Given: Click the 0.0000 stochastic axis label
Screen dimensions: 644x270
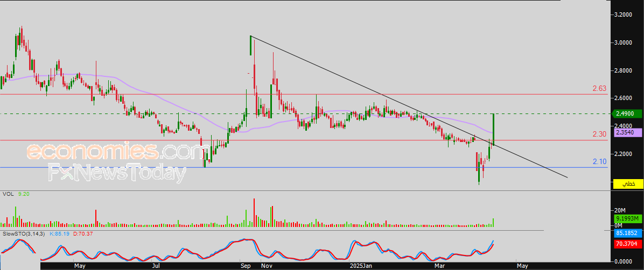Looking at the screenshot, I should click(622, 261).
